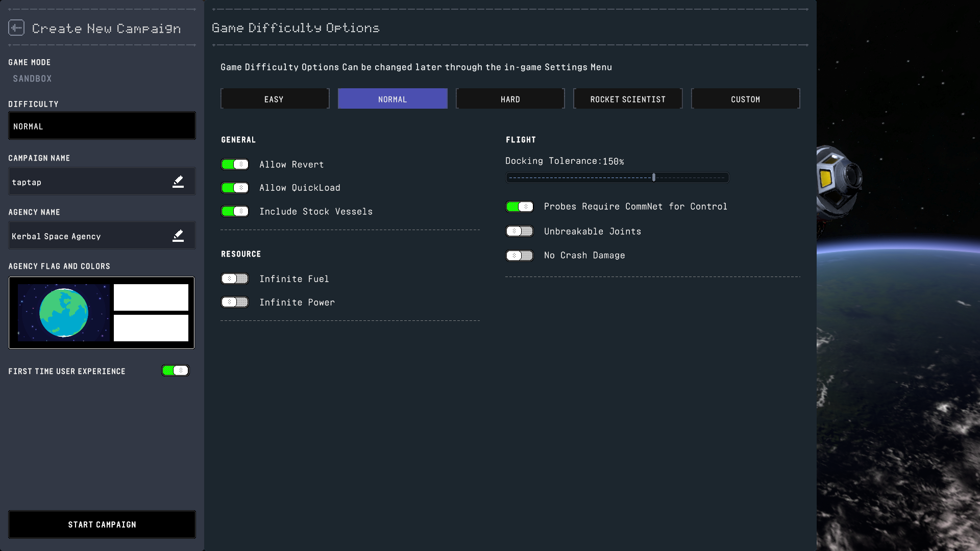Switch to the Easy difficulty tab
This screenshot has width=980, height=551.
275,99
